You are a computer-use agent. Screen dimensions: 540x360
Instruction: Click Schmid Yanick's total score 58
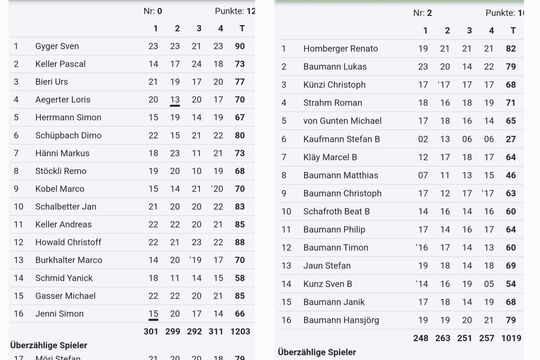240,278
